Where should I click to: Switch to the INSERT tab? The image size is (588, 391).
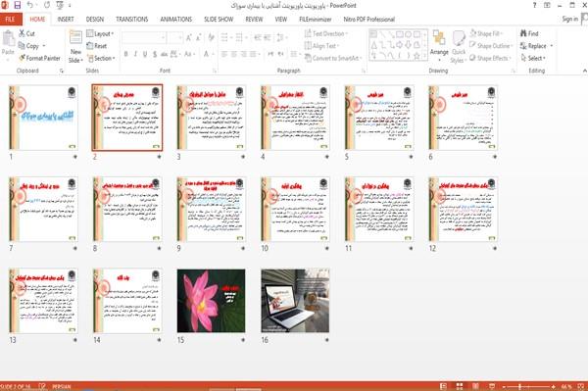point(66,20)
